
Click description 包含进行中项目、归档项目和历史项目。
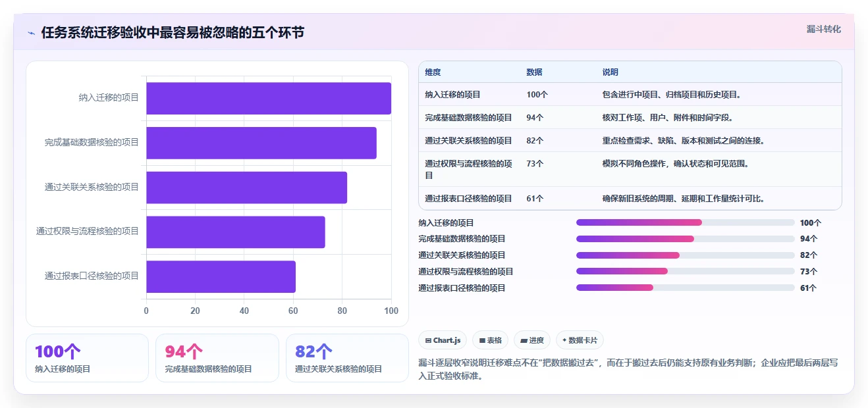click(x=672, y=95)
